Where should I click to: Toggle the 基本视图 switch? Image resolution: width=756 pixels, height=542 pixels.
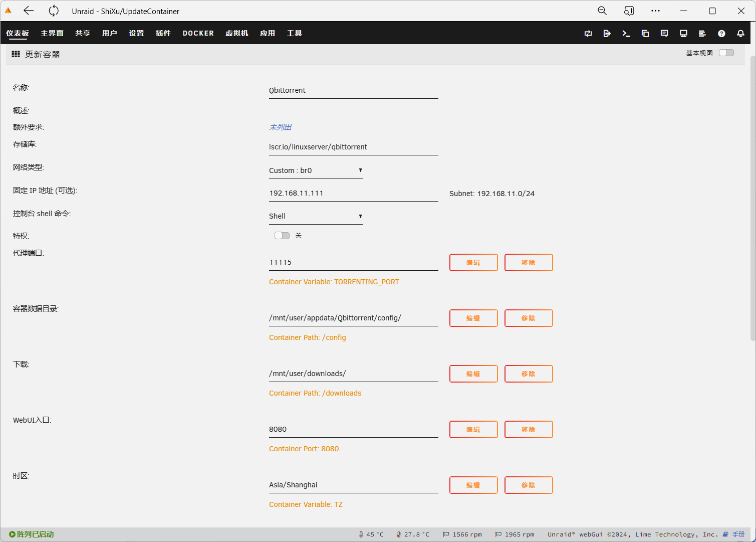pyautogui.click(x=726, y=53)
